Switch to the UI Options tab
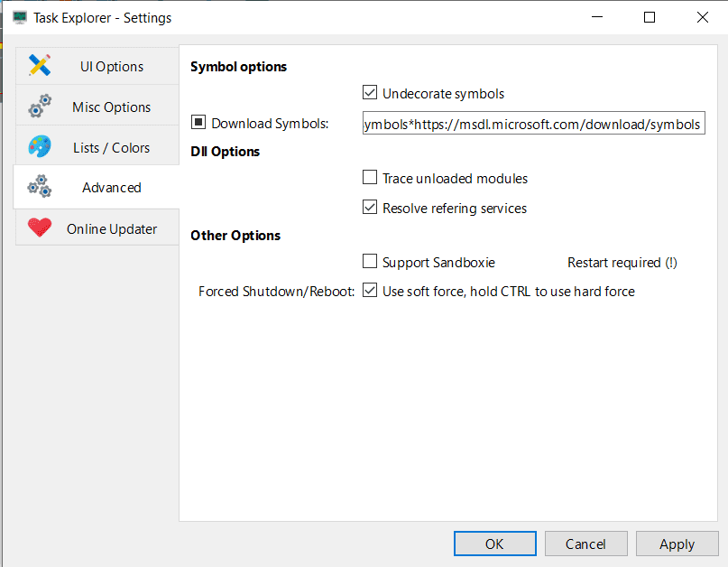The width and height of the screenshot is (728, 567). (112, 66)
